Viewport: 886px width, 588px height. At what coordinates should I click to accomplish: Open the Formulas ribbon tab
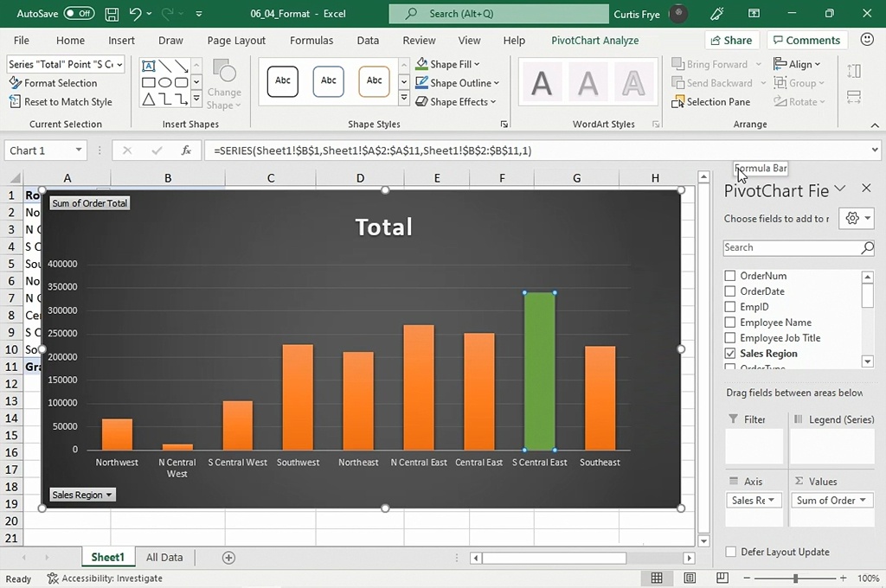pyautogui.click(x=311, y=41)
